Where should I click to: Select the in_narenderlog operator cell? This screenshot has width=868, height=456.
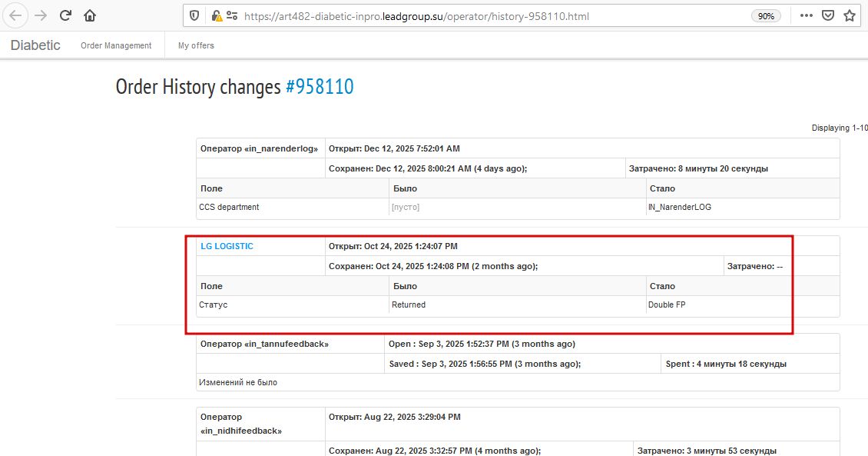(260, 148)
